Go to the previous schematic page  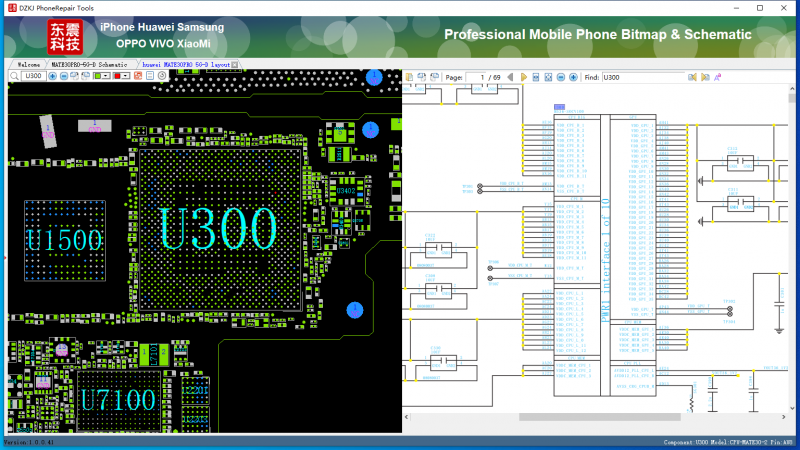(x=510, y=77)
